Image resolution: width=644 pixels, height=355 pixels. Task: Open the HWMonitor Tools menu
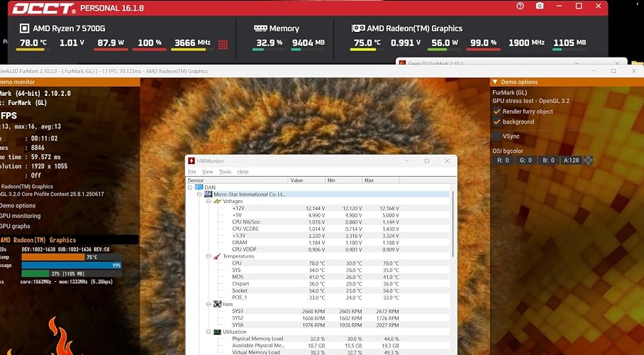225,172
